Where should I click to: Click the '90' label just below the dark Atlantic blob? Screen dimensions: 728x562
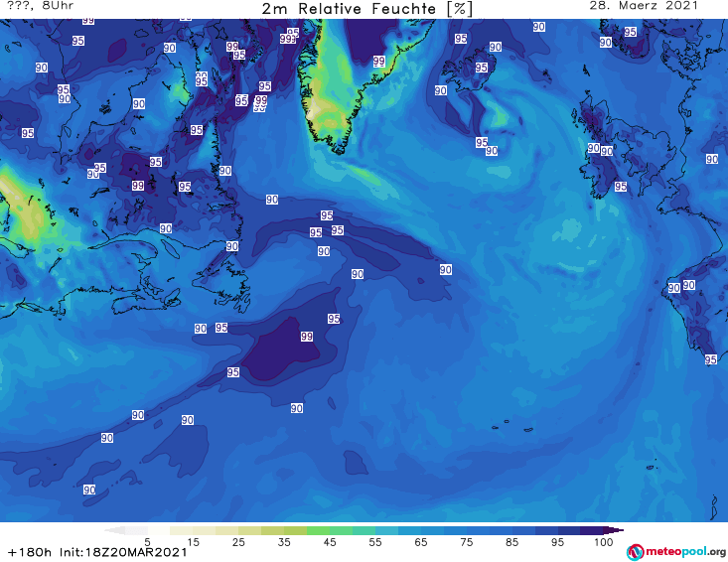click(297, 408)
